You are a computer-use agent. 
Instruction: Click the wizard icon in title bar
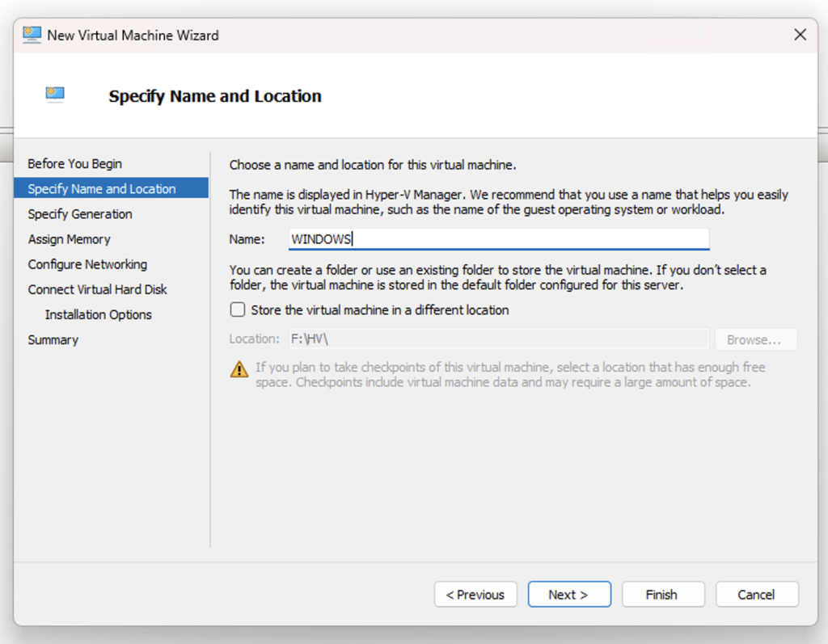[x=32, y=35]
